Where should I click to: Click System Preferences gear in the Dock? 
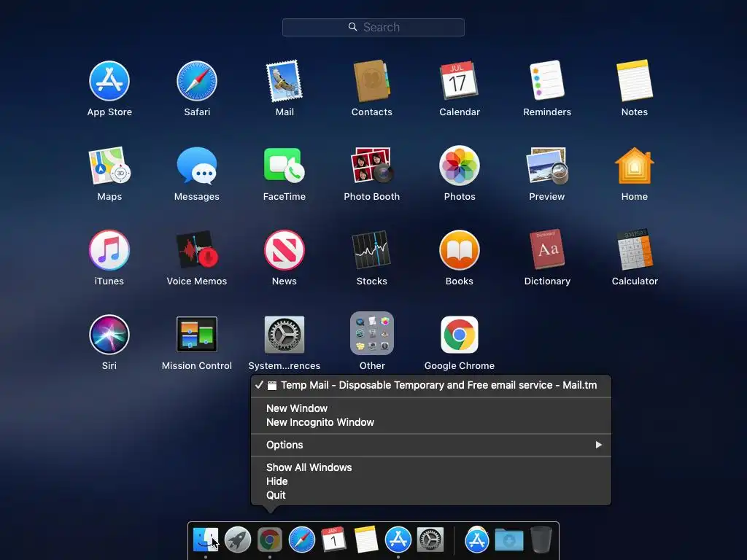(430, 540)
